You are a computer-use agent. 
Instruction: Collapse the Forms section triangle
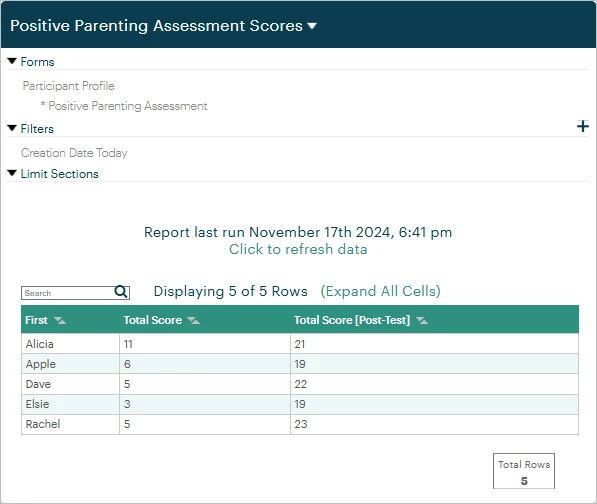pyautogui.click(x=12, y=61)
